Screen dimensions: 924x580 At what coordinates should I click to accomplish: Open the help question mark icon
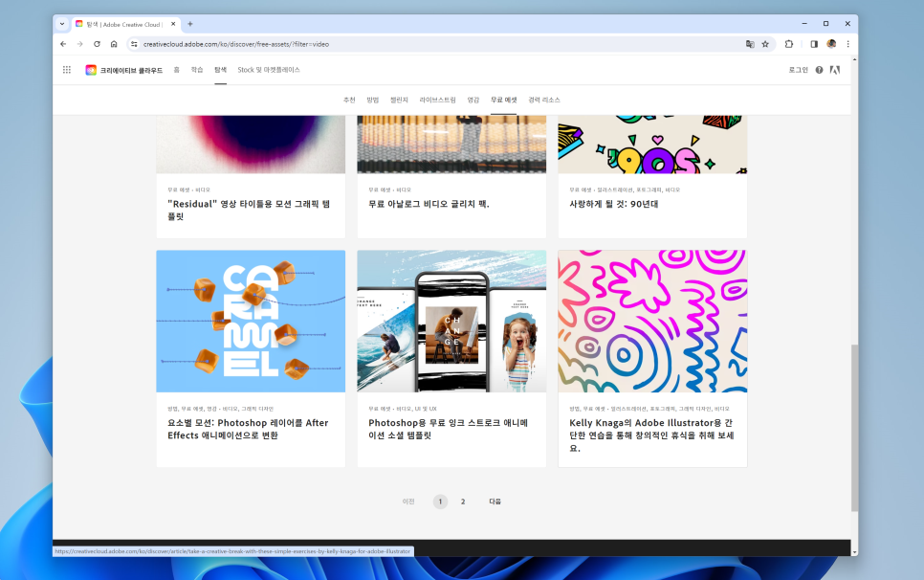819,70
